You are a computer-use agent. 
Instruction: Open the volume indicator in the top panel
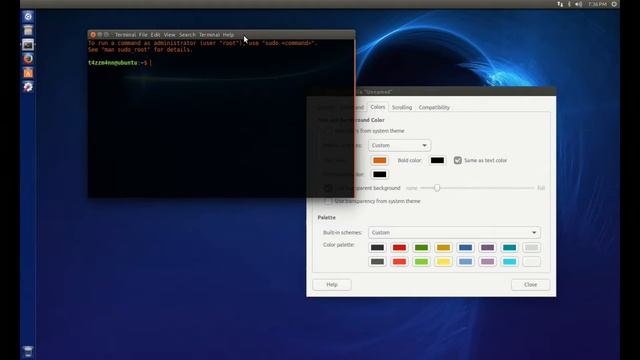tap(578, 4)
